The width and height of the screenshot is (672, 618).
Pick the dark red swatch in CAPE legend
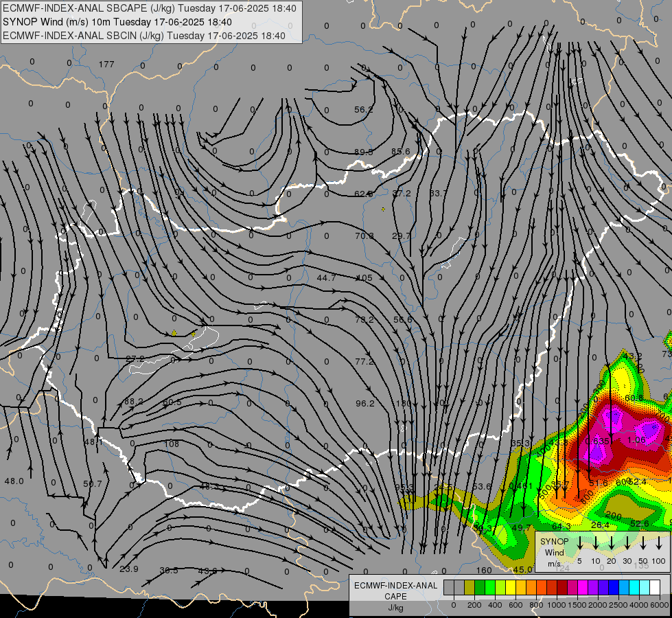pyautogui.click(x=562, y=588)
